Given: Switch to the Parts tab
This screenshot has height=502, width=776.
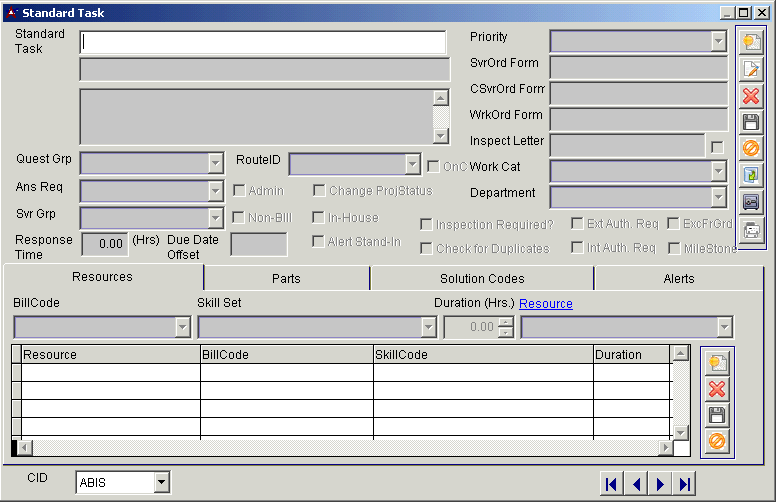Looking at the screenshot, I should 286,278.
